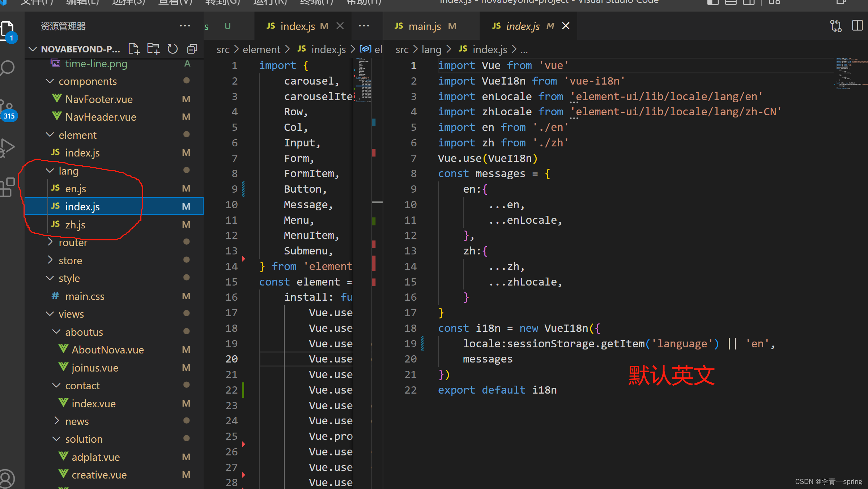Viewport: 868px width, 489px height.
Task: Click the New File icon in explorer
Action: tap(134, 49)
